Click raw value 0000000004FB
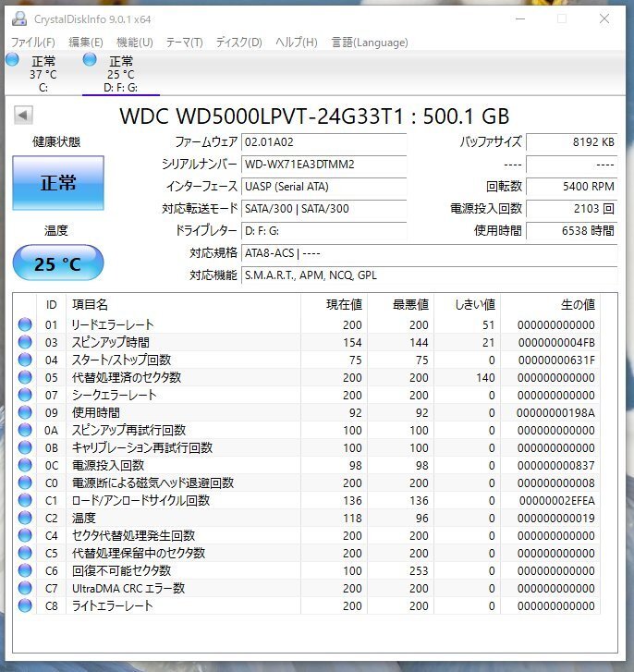This screenshot has height=672, width=634. pyautogui.click(x=556, y=342)
